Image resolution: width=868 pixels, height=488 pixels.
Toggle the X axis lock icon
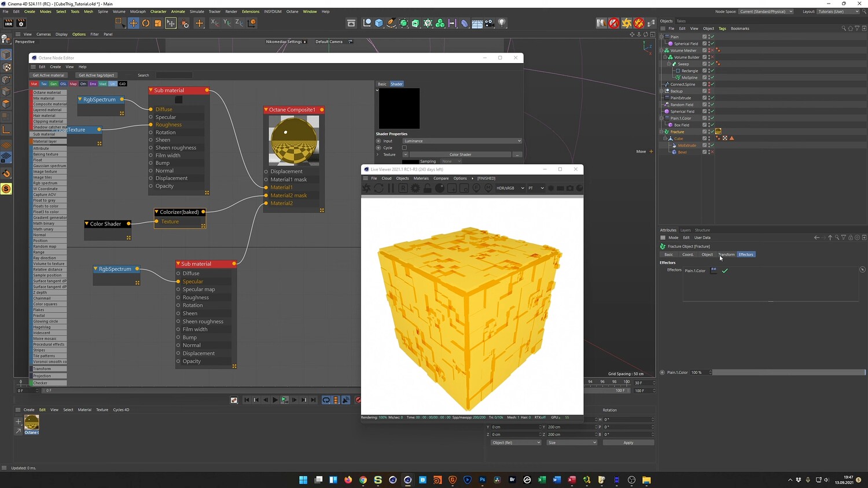214,23
